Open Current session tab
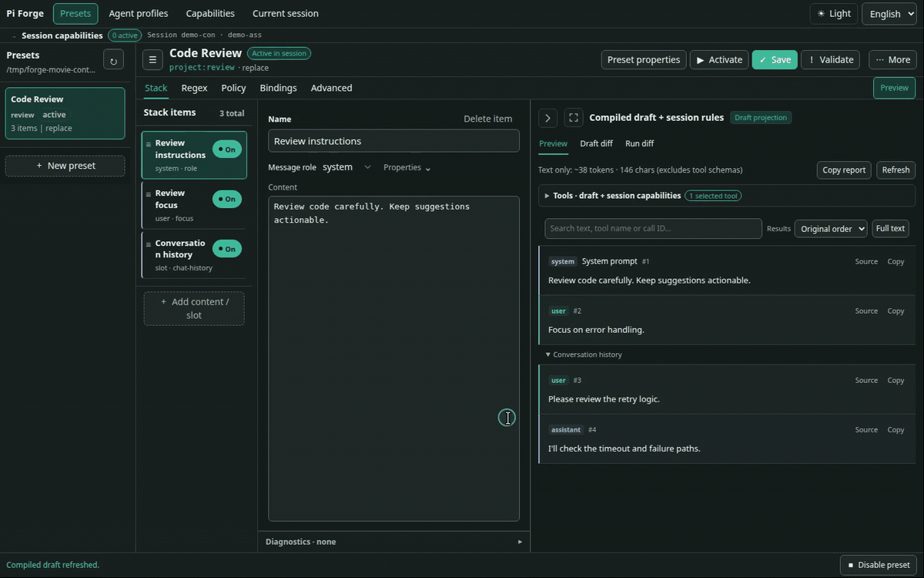 [x=285, y=14]
